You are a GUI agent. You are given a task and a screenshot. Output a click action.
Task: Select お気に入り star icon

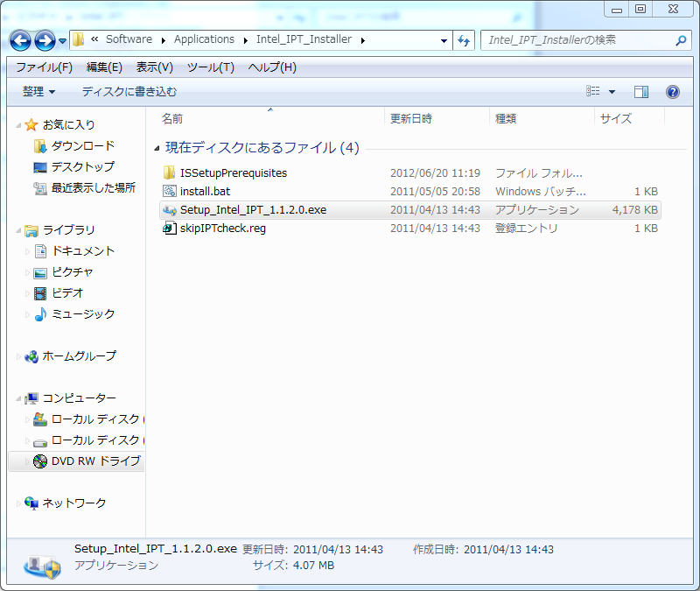tap(31, 124)
